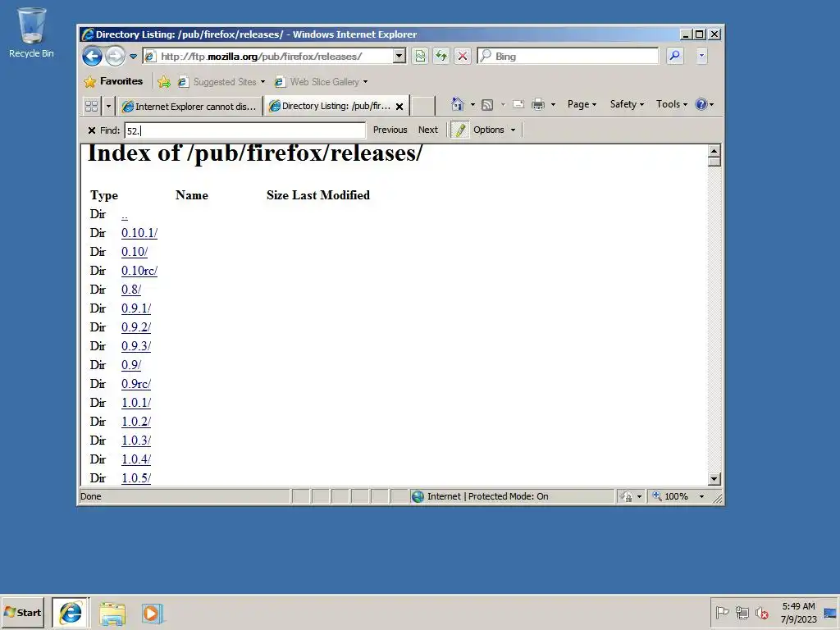Click the Previous find result button

[390, 130]
